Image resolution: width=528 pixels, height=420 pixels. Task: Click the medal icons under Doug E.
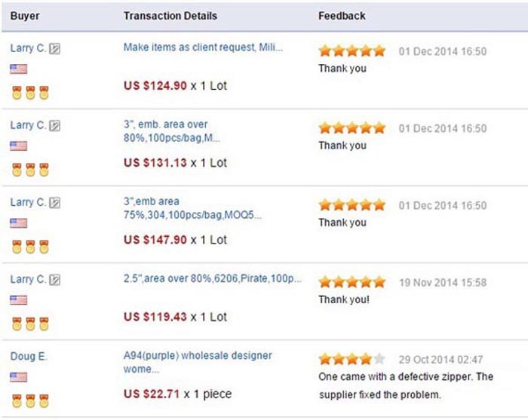click(30, 400)
